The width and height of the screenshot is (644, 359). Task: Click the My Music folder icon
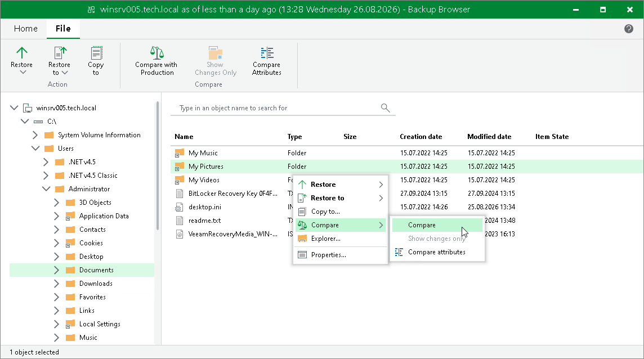click(179, 153)
